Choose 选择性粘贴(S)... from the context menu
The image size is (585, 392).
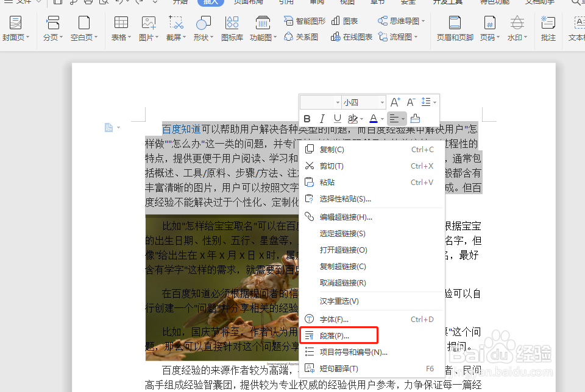pyautogui.click(x=372, y=198)
